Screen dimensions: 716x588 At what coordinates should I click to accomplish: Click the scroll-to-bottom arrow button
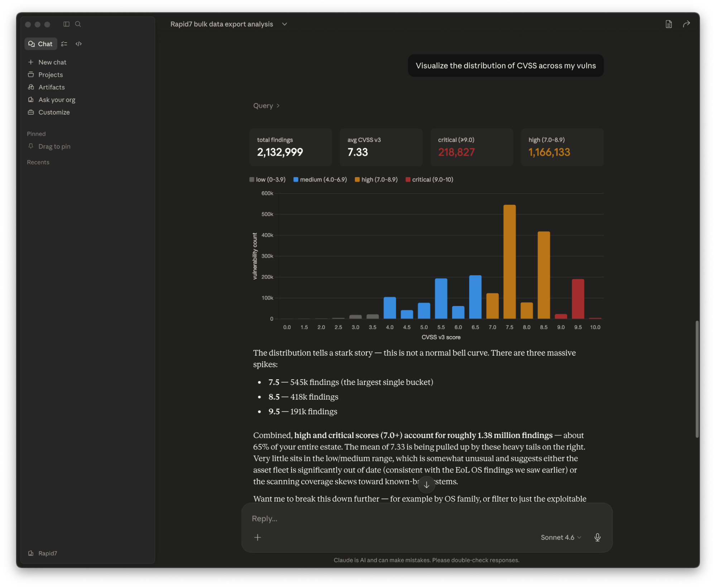point(426,485)
